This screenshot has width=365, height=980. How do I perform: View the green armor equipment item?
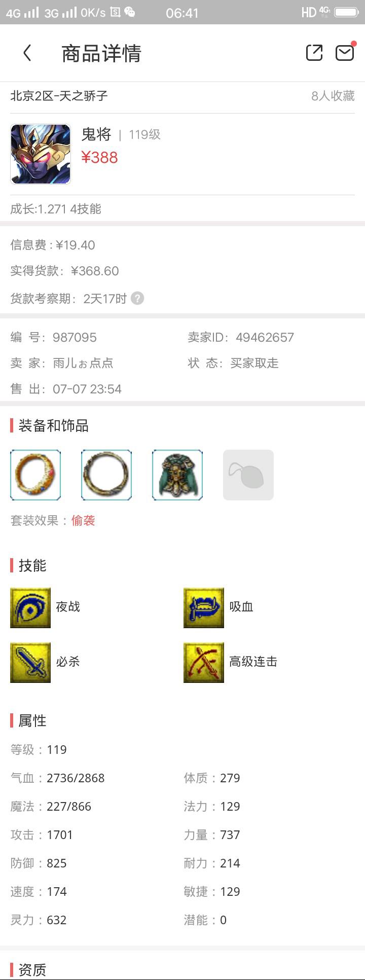pyautogui.click(x=177, y=475)
